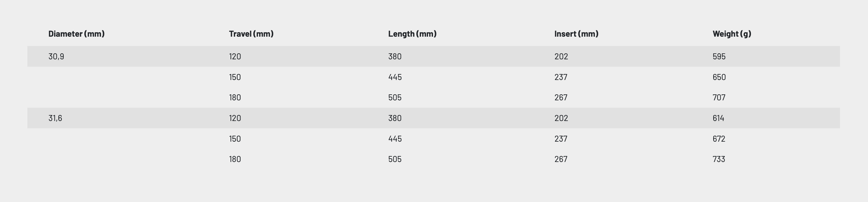The image size is (868, 202).
Task: Select length 505 in the 707 g row
Action: [395, 98]
